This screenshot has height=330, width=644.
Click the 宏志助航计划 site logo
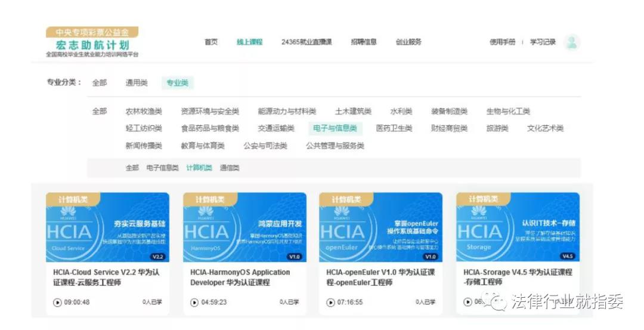click(92, 42)
